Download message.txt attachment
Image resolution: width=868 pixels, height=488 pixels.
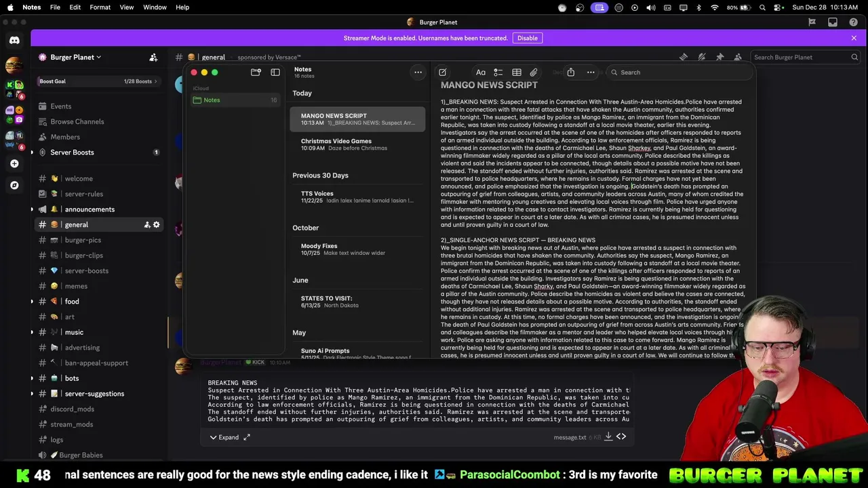608,437
